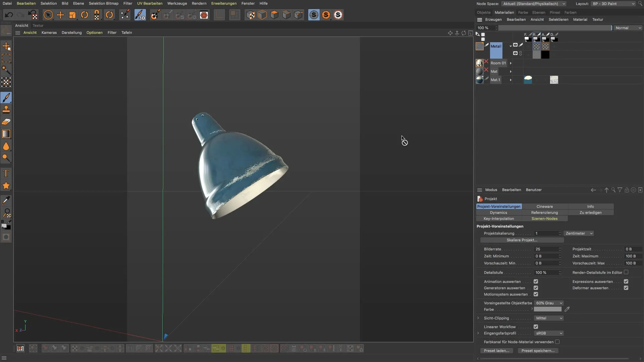The width and height of the screenshot is (644, 362).
Task: Enable Render-Detailstufe im Editor checkbox
Action: pyautogui.click(x=626, y=272)
